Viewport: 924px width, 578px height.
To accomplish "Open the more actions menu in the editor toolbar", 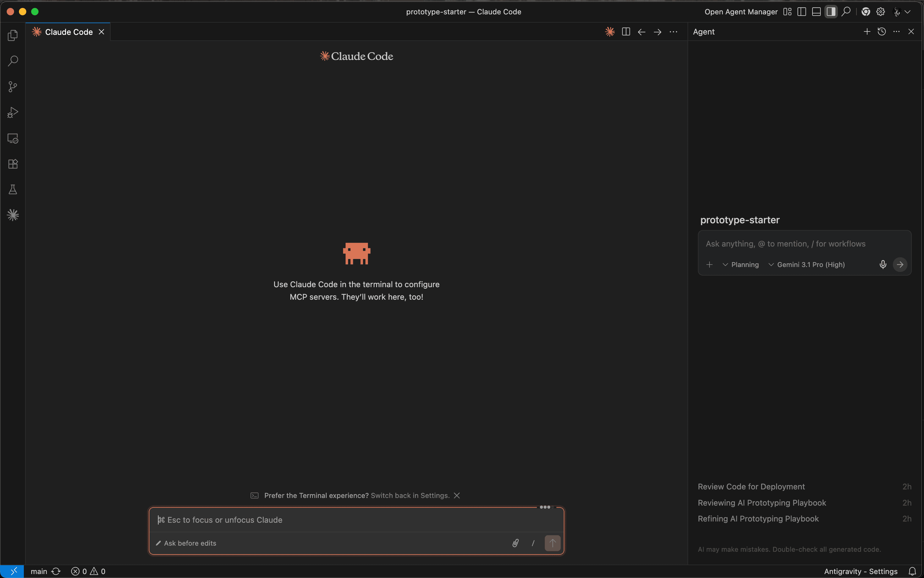I will [x=674, y=32].
